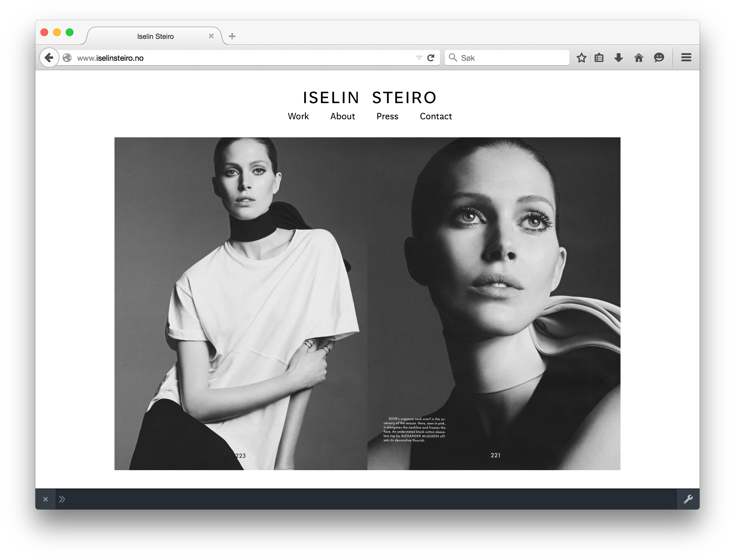Close the developer toolbar
This screenshot has height=560, width=735.
click(46, 499)
